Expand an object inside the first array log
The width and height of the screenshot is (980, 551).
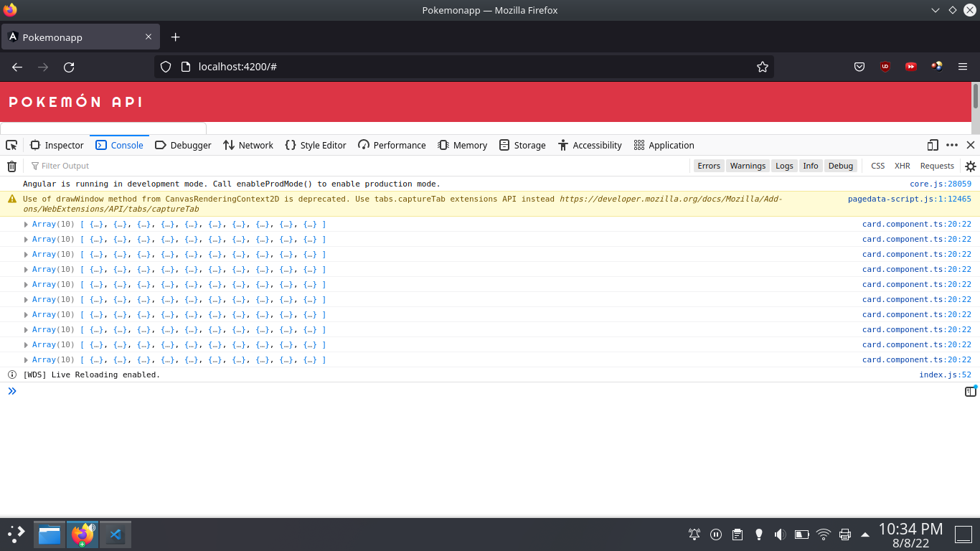click(x=96, y=224)
